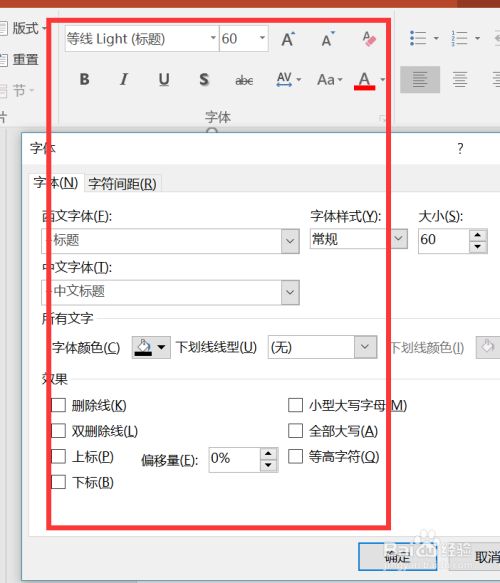Open 字体样式 常规 dropdown
Viewport: 500px width, 583px height.
399,239
